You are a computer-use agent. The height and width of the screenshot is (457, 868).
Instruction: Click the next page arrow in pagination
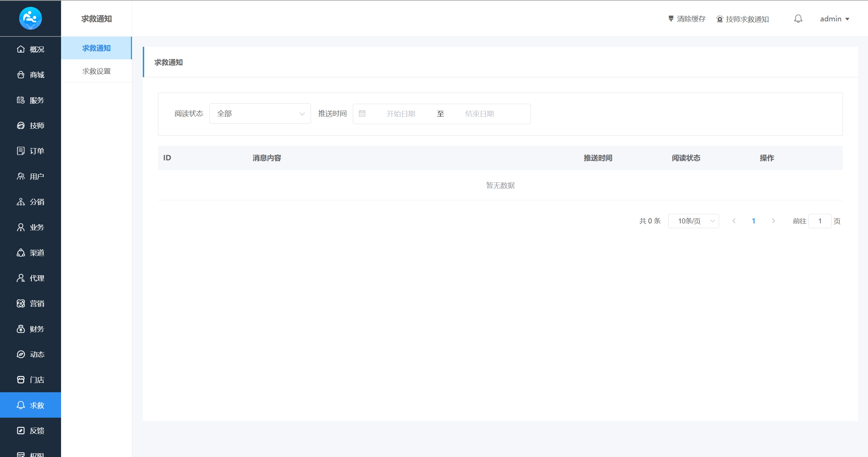pyautogui.click(x=773, y=221)
